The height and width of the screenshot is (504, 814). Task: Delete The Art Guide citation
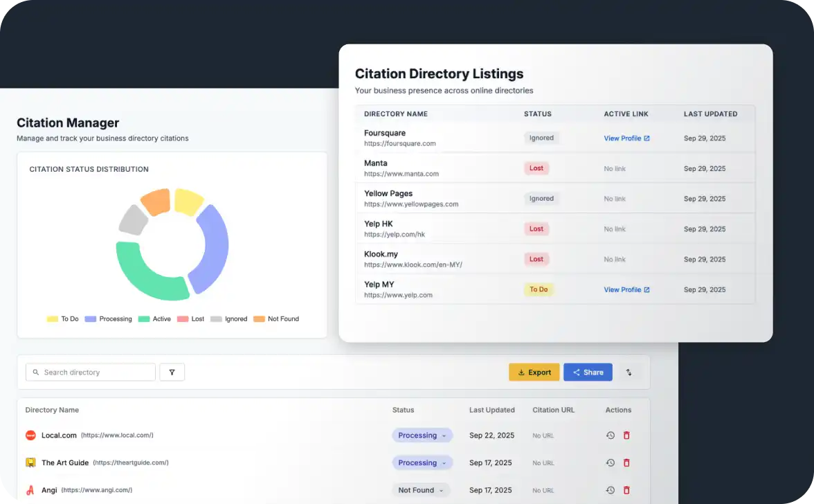tap(626, 463)
